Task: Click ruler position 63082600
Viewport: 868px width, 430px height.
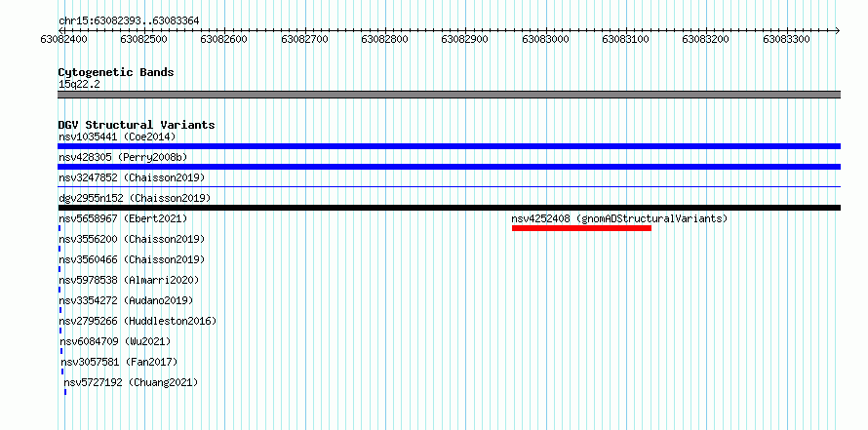Action: 224,39
